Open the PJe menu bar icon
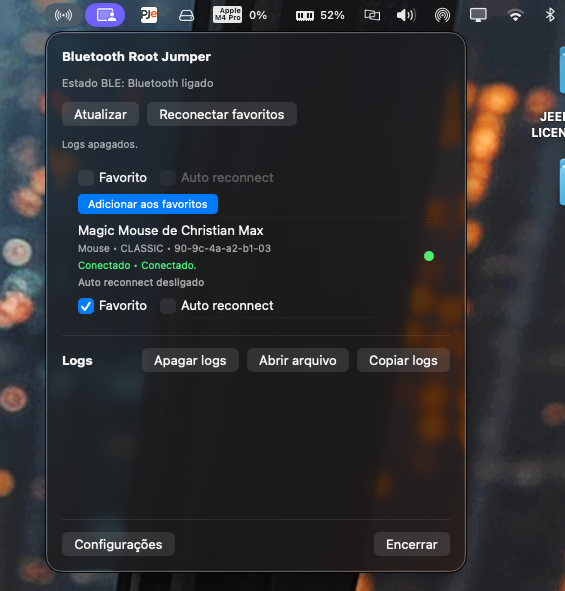This screenshot has height=591, width=565. pos(149,15)
